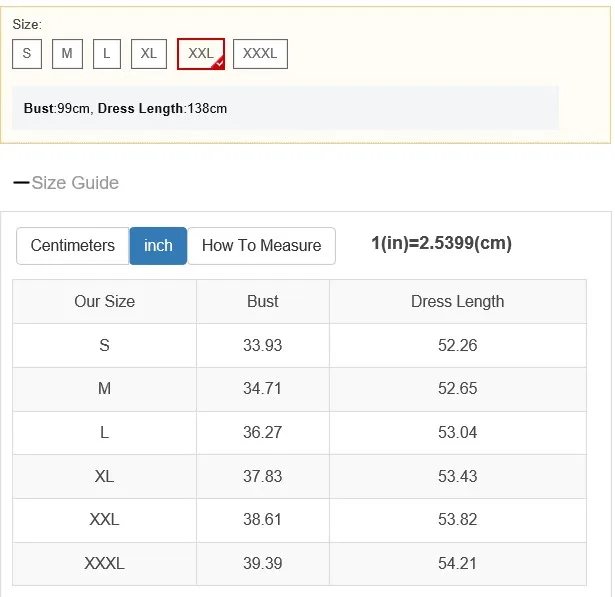Click the 'Size:' label

pyautogui.click(x=27, y=25)
